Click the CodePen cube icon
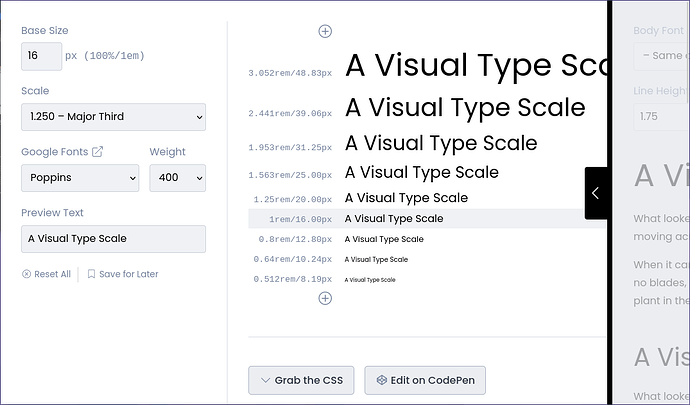This screenshot has width=690, height=405. [x=381, y=380]
